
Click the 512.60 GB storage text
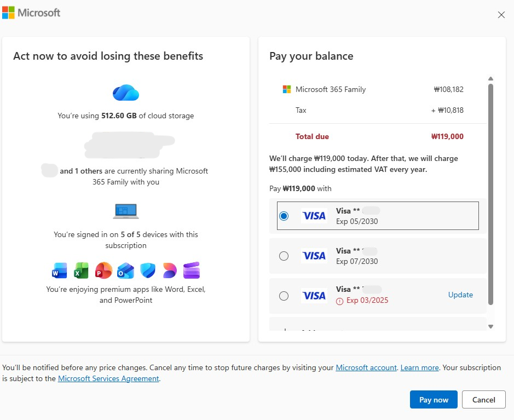pyautogui.click(x=119, y=116)
